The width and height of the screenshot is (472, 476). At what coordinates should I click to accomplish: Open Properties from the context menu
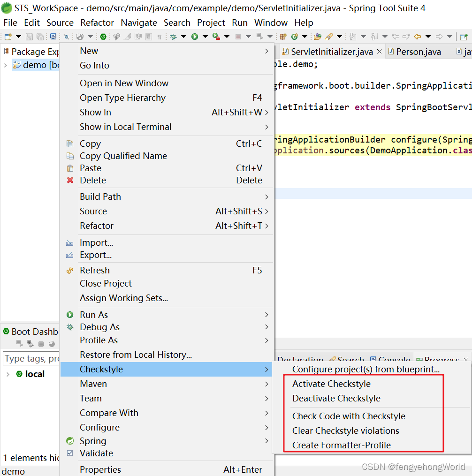[167, 469]
